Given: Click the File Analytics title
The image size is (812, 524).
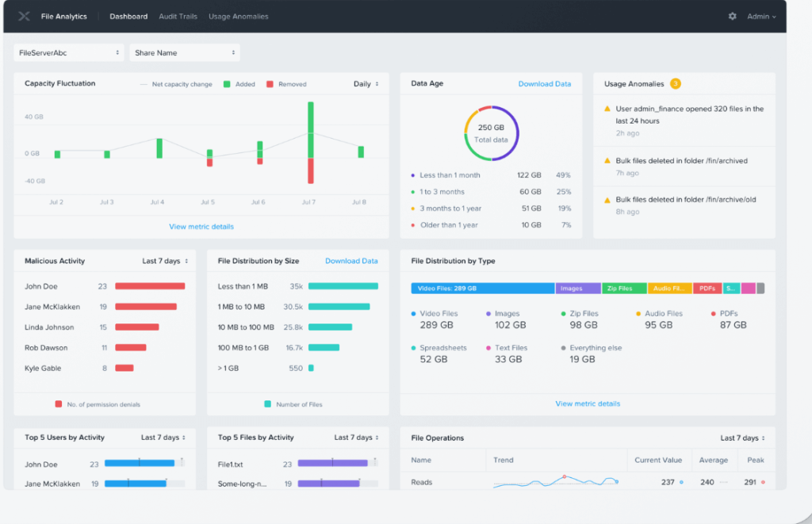Looking at the screenshot, I should click(63, 17).
